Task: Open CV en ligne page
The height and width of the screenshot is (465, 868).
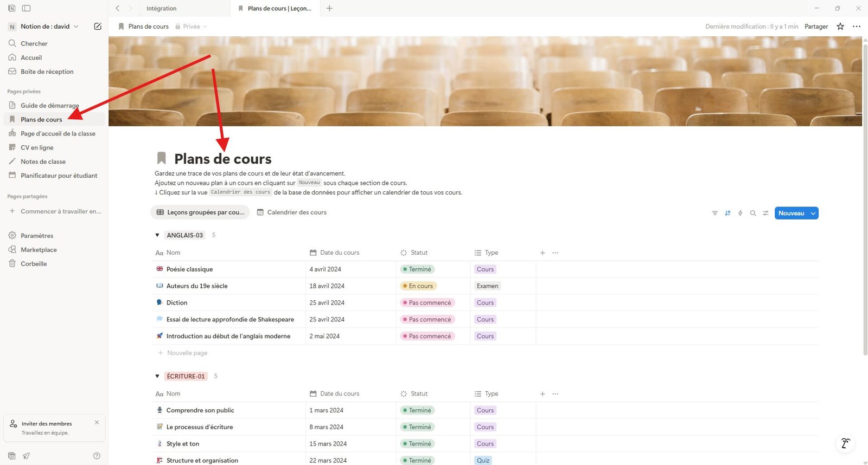Action: click(x=54, y=147)
